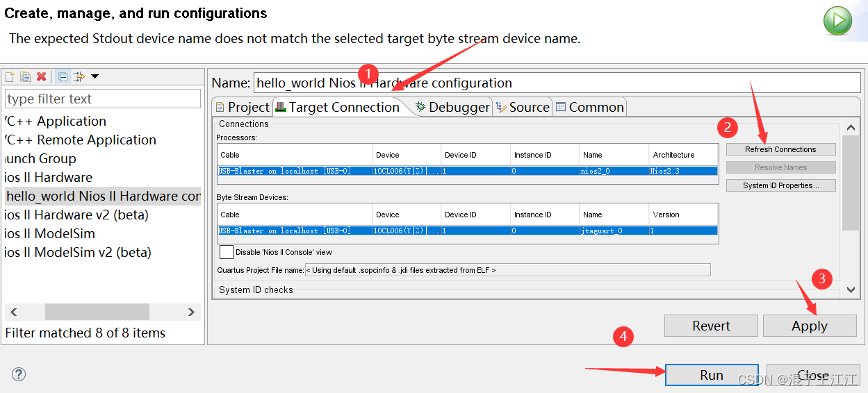Click the Close button
This screenshot has width=868, height=393.
[x=813, y=375]
